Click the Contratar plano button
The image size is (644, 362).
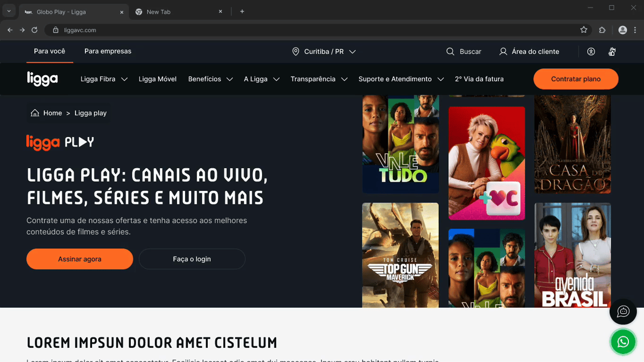click(x=576, y=79)
